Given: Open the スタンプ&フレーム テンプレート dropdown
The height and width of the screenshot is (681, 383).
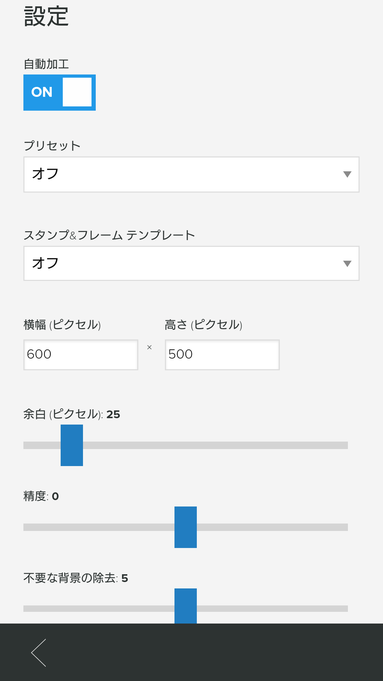Looking at the screenshot, I should [191, 263].
